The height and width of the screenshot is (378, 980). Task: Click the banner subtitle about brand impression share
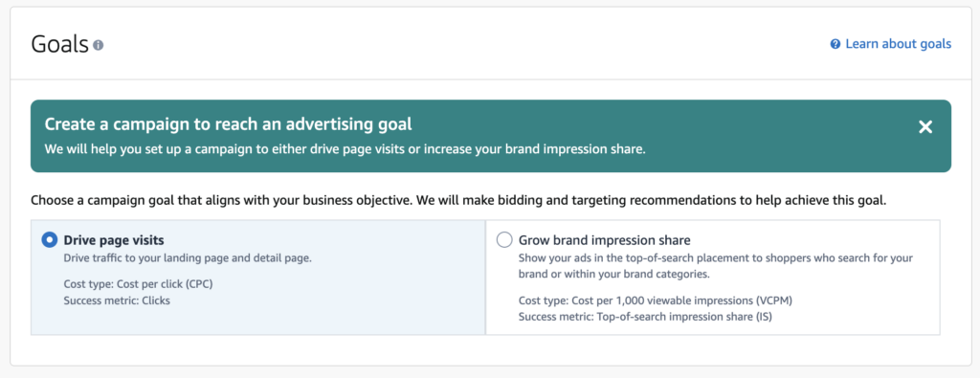345,150
